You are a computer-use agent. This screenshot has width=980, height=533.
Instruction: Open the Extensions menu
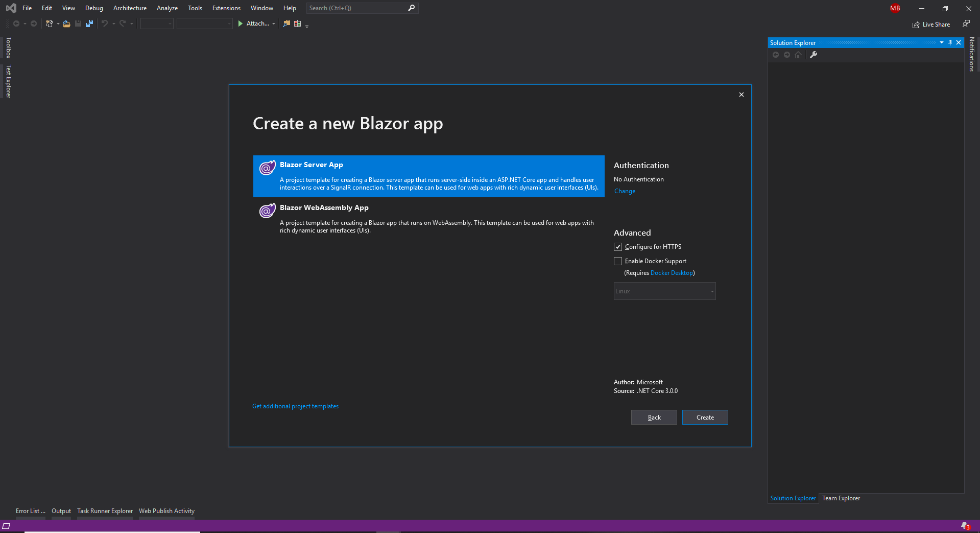point(226,8)
